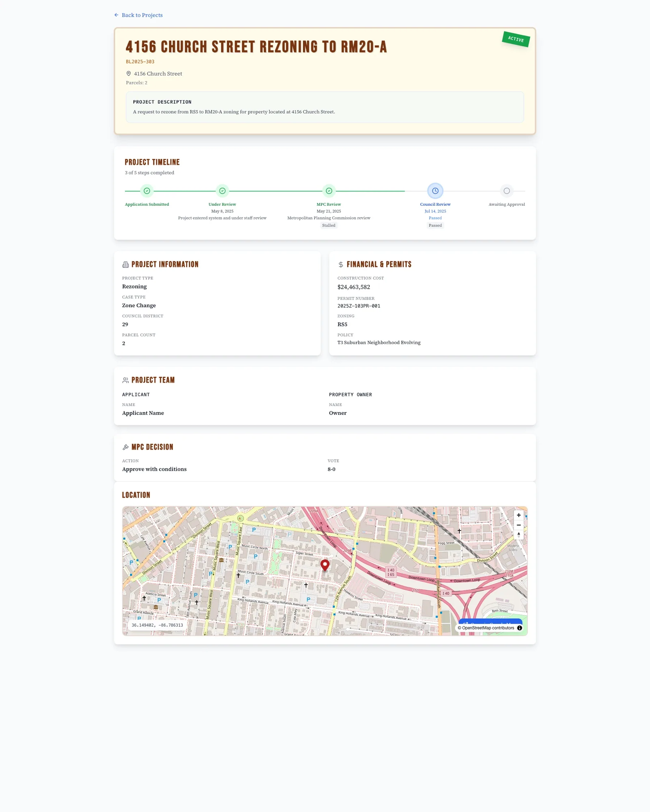Select the Council Review clock icon
Screen dimensions: 650x812
(x=435, y=191)
